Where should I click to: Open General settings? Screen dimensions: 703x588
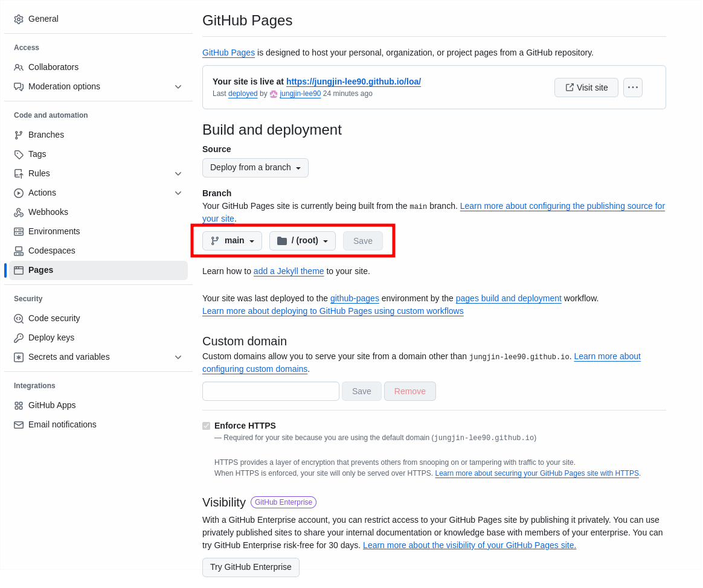(98, 19)
